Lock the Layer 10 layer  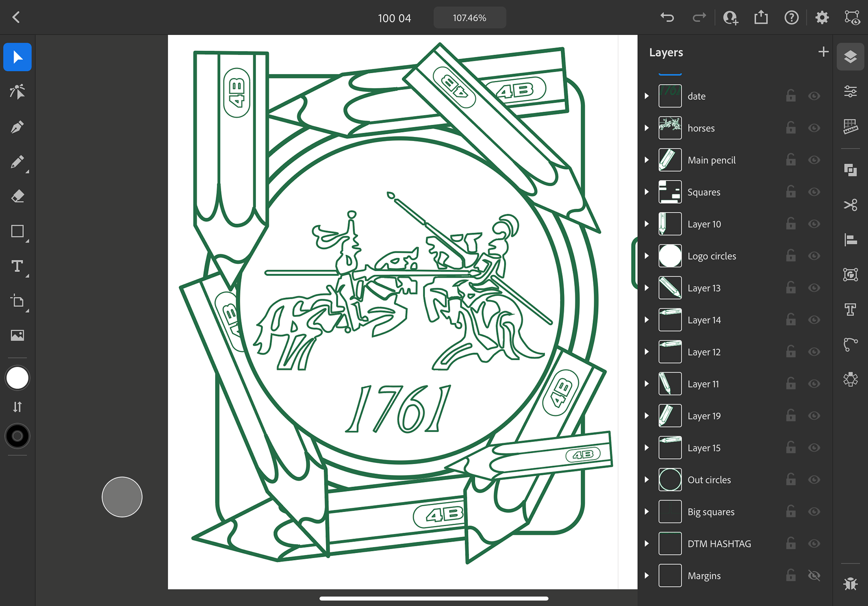pyautogui.click(x=791, y=224)
